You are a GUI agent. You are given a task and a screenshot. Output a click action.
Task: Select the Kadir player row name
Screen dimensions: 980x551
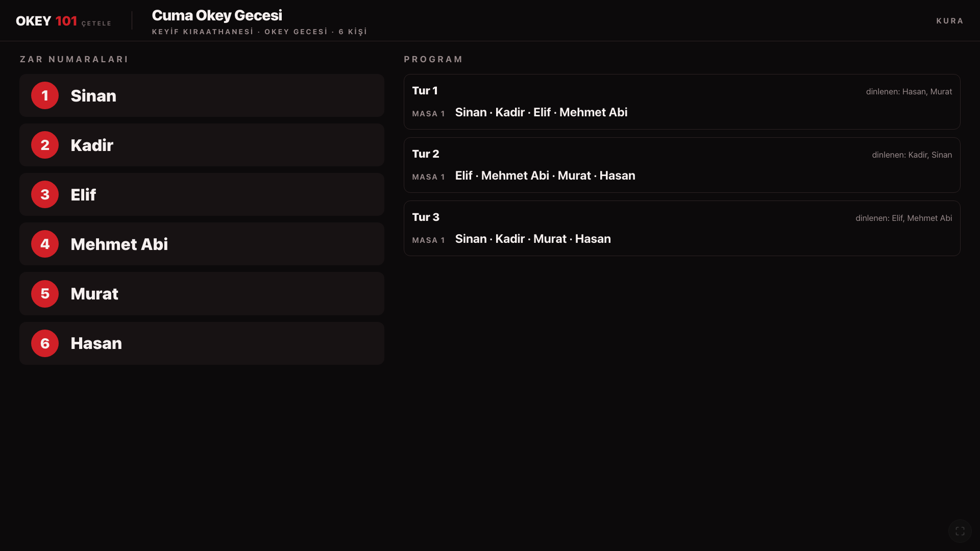(92, 145)
